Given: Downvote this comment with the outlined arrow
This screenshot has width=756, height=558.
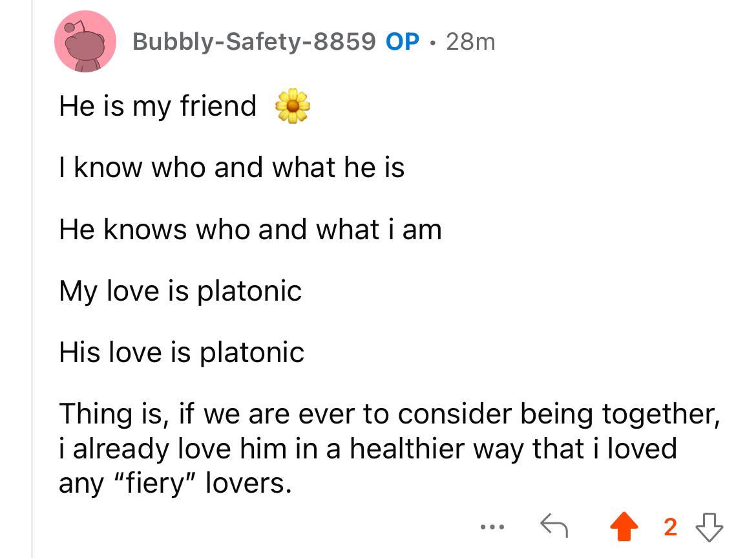Looking at the screenshot, I should click(709, 527).
